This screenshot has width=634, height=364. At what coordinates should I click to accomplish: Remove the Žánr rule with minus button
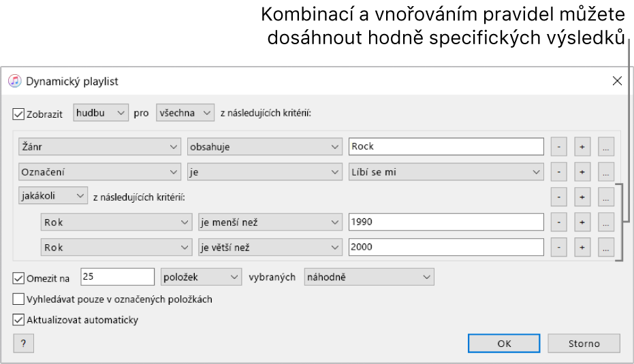(x=559, y=147)
